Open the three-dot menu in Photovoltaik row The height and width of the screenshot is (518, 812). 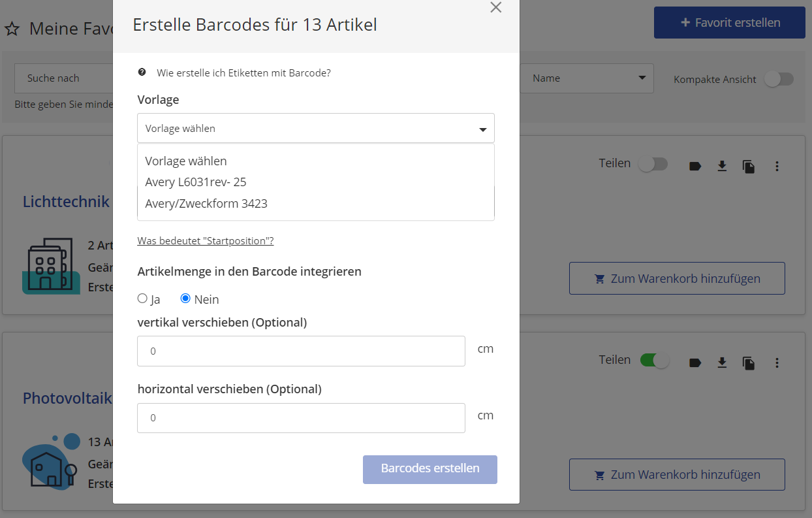(x=777, y=363)
